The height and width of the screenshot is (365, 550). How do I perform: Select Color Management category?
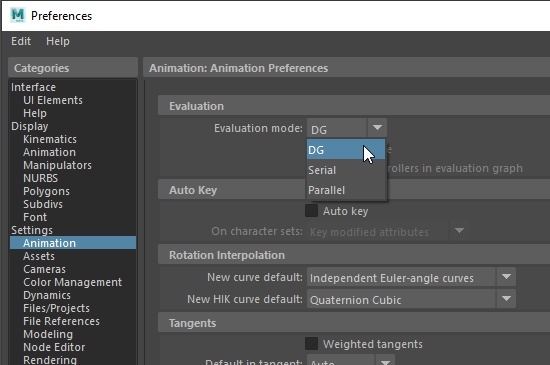click(x=73, y=282)
